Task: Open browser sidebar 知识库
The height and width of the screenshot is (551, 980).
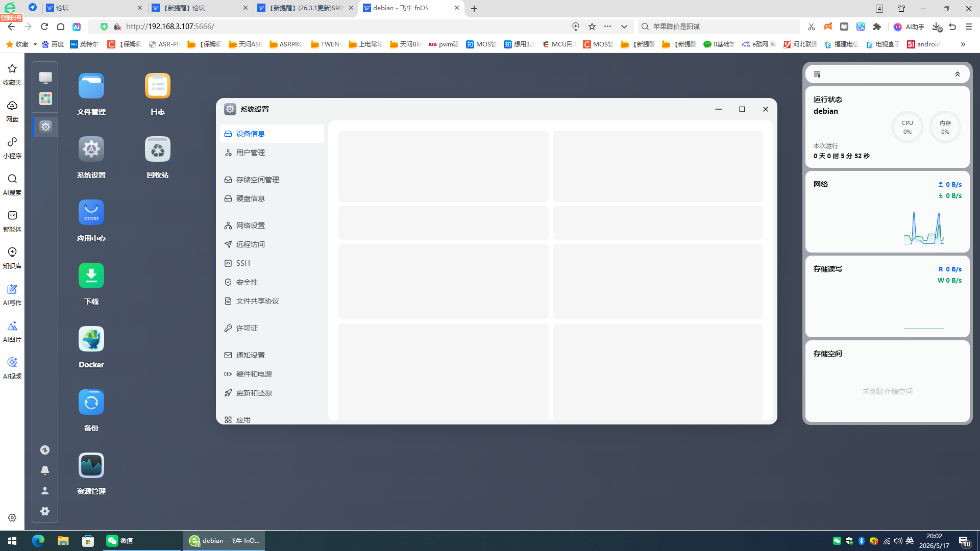Action: coord(12,258)
